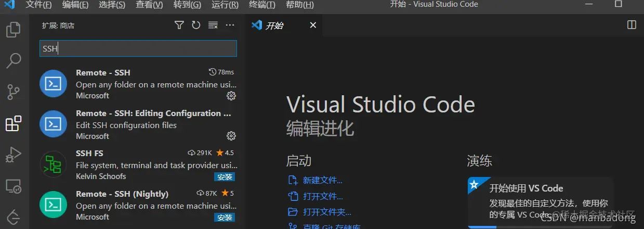Filter extensions with the funnel icon
This screenshot has width=644, height=229.
179,25
